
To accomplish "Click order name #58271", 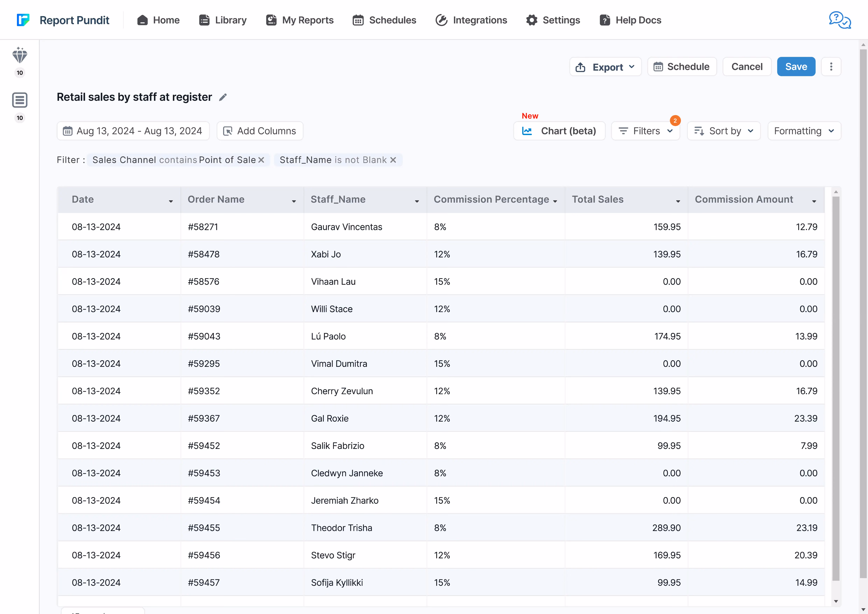I will tap(203, 227).
